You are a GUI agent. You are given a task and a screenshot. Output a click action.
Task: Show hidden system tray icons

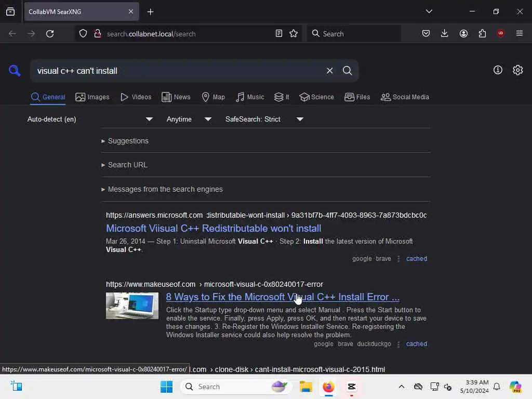(402, 387)
